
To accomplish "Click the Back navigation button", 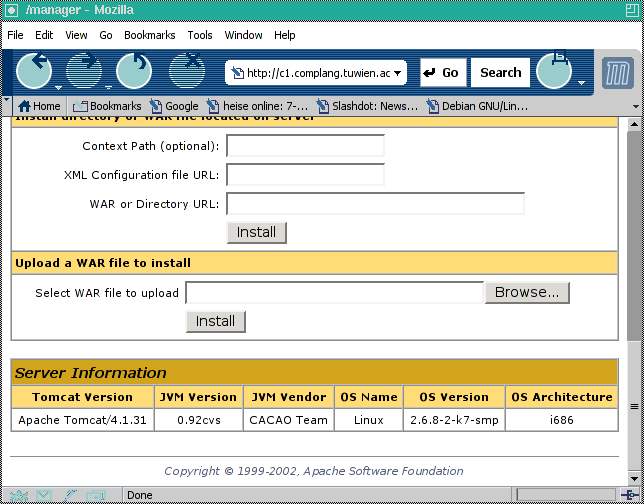I will (34, 71).
